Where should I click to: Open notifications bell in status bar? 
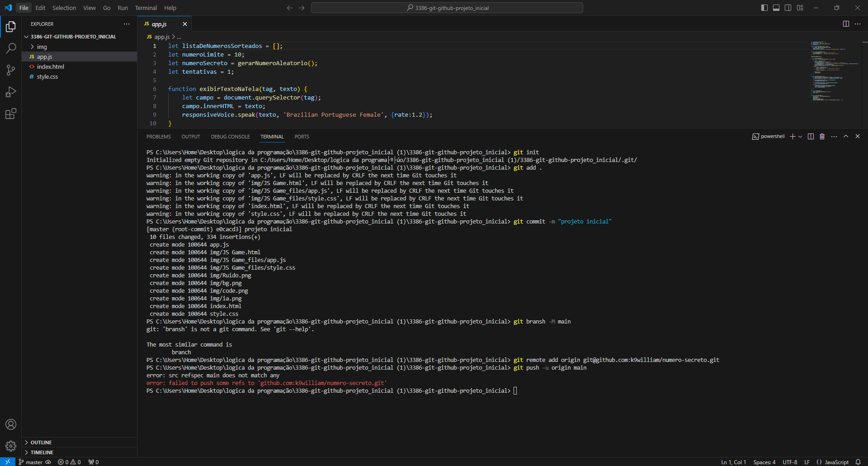pos(858,462)
